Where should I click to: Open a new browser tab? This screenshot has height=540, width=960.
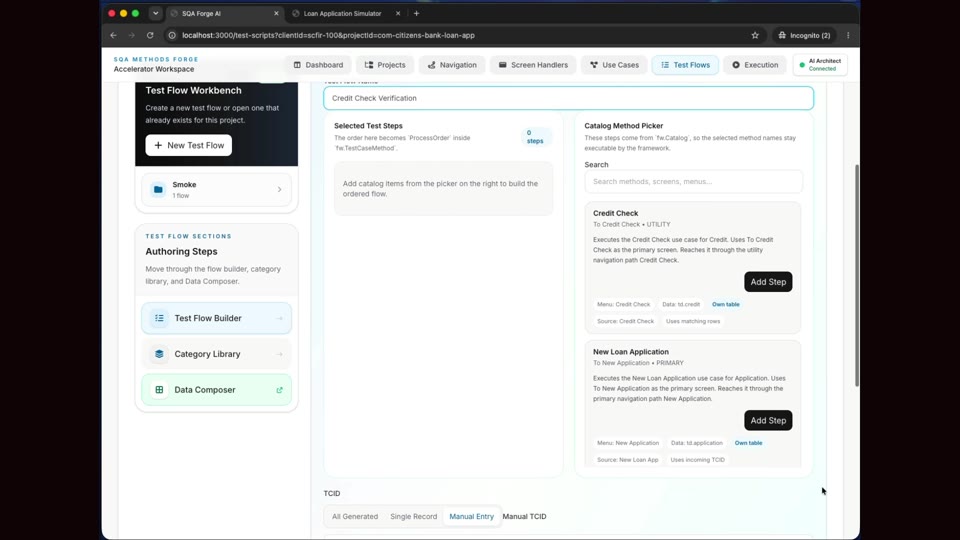416,13
